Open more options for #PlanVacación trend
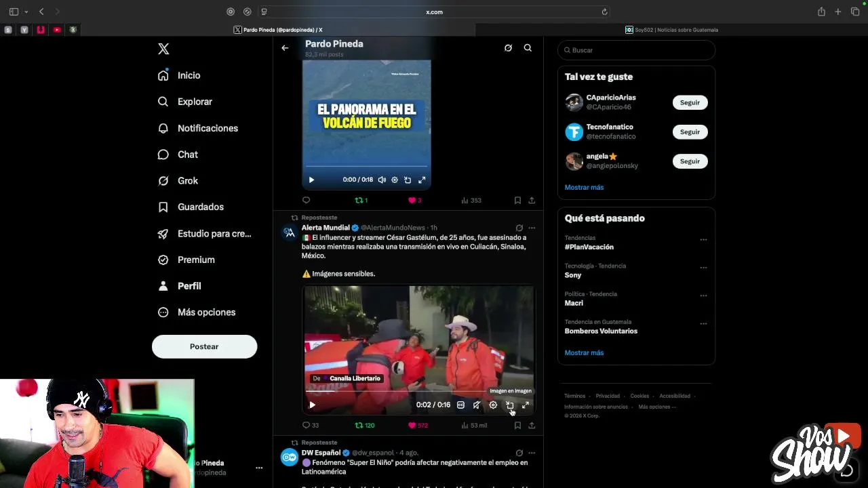 [703, 239]
